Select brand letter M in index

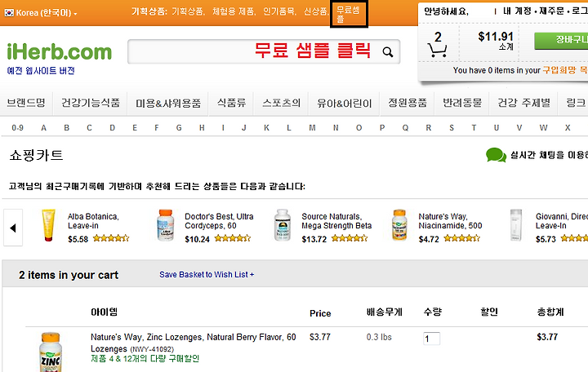point(312,128)
